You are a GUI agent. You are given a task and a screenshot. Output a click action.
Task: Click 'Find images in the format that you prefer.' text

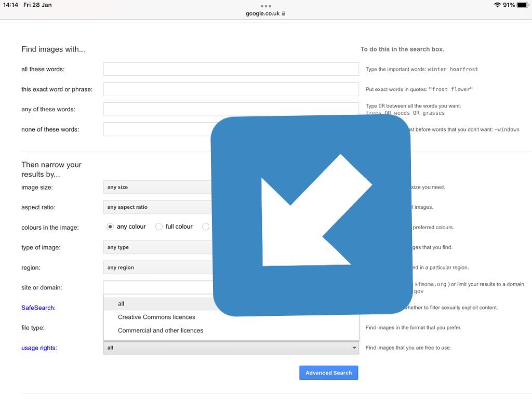[x=413, y=328]
